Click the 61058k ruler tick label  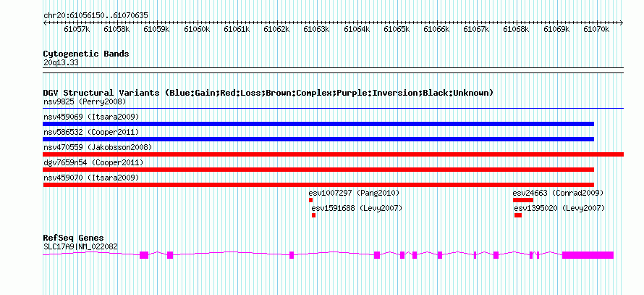tap(116, 29)
